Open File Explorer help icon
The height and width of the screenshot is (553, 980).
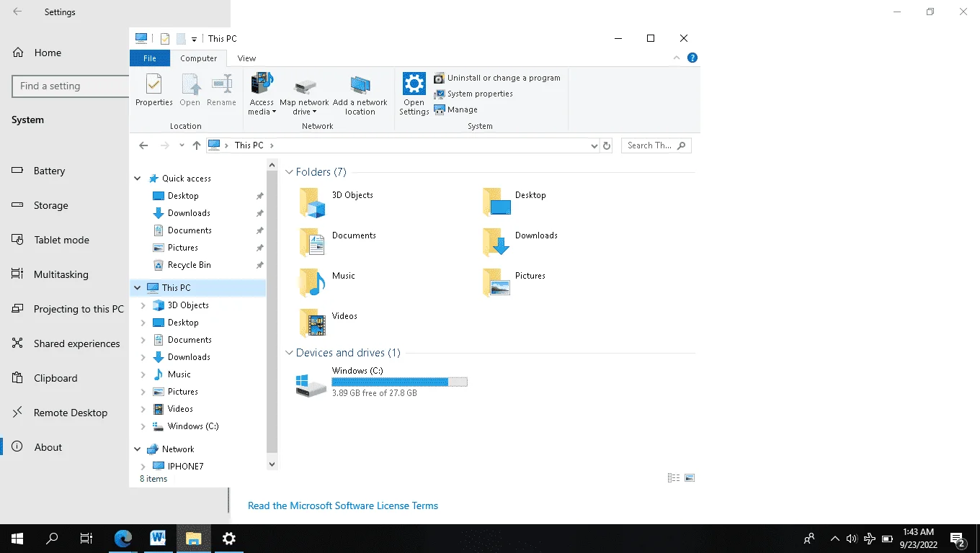pos(692,58)
